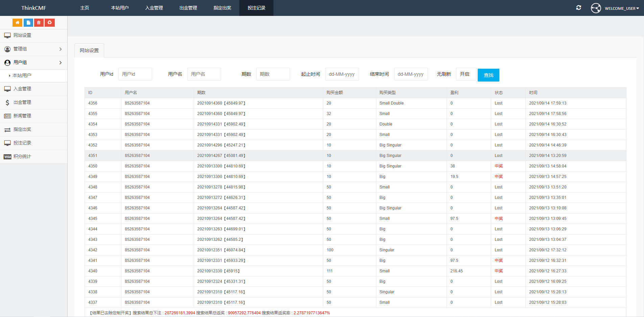Click the circular user avatar icon
The height and width of the screenshot is (317, 644).
tap(596, 8)
